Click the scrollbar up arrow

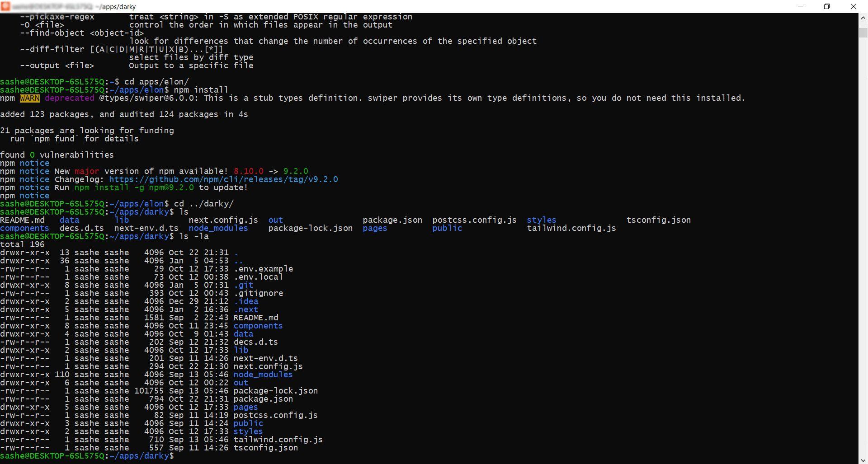pos(863,18)
